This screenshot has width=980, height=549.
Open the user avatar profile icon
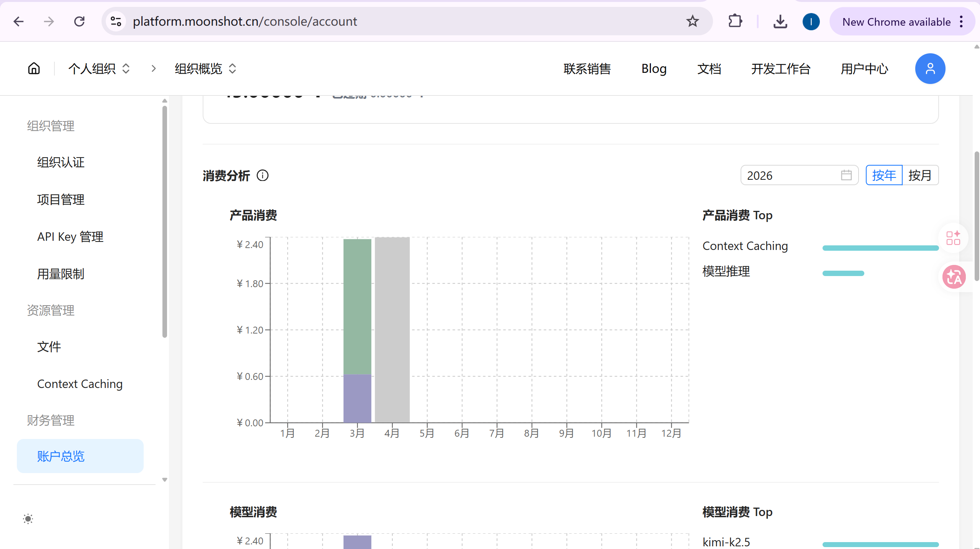click(930, 69)
